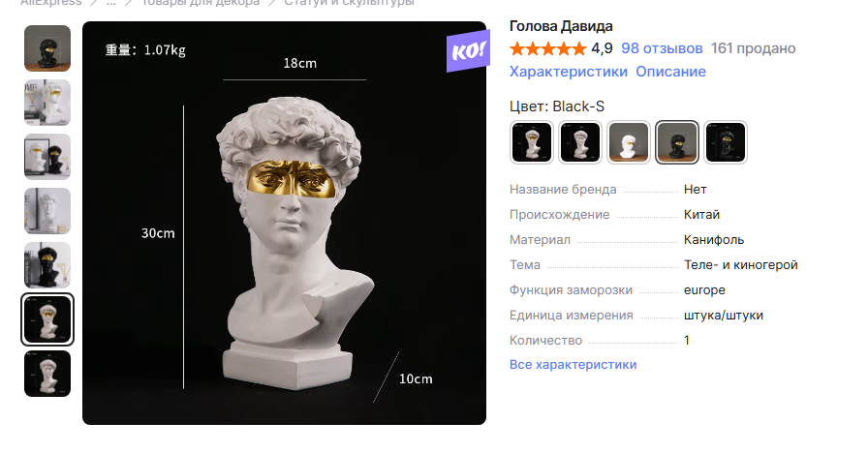Screen dimensions: 868x453
Task: Open fifth thumbnail of black bust with gold mask
Action: (x=47, y=265)
